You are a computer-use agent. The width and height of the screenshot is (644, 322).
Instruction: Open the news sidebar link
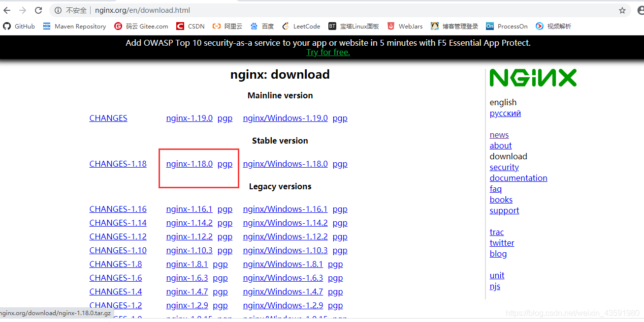click(499, 135)
